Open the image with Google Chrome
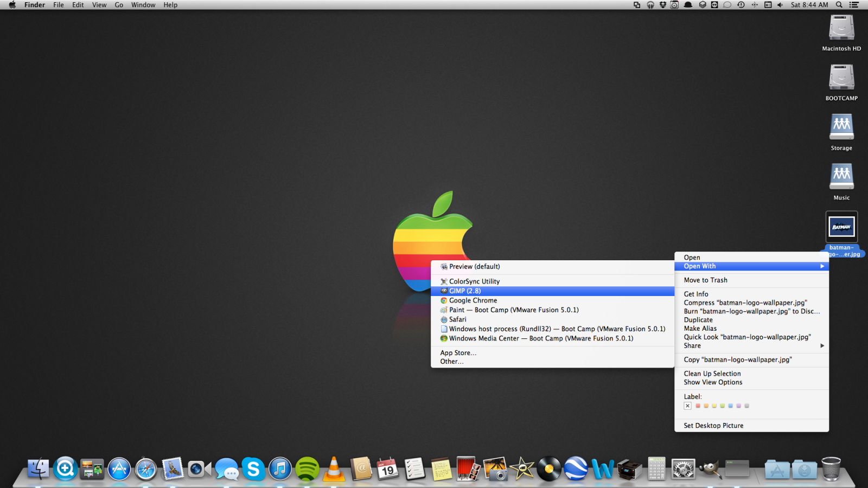Image resolution: width=868 pixels, height=488 pixels. (x=552, y=300)
